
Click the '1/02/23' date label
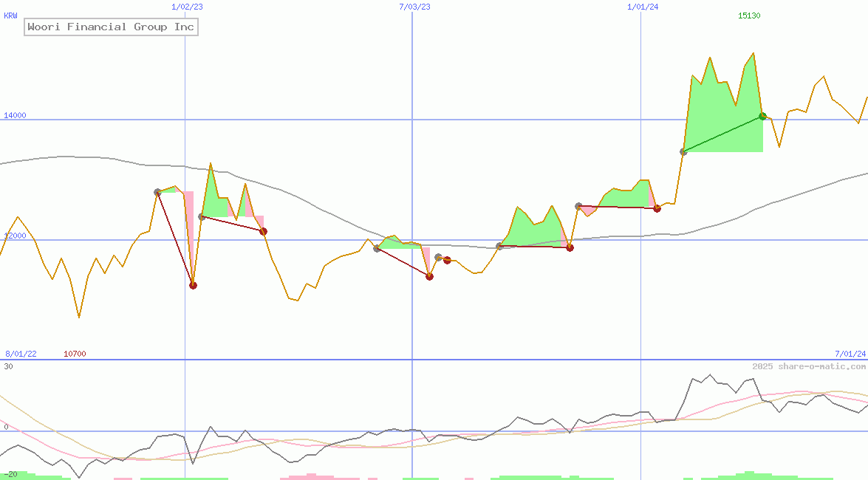point(187,7)
